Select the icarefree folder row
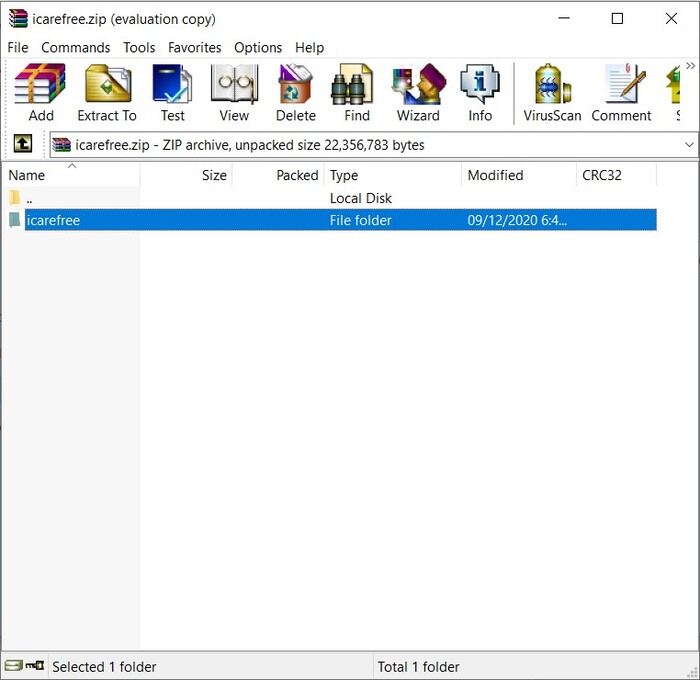Image resolution: width=700 pixels, height=680 pixels. tap(333, 220)
